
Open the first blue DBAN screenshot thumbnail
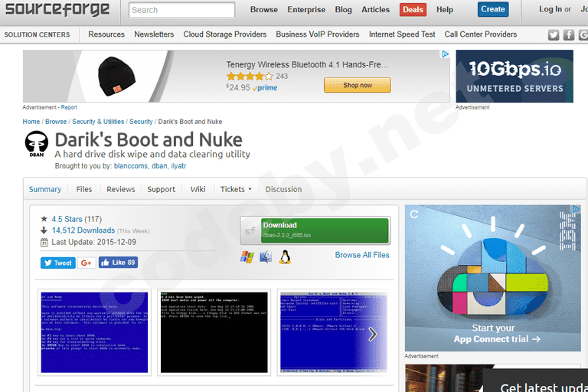(93, 332)
